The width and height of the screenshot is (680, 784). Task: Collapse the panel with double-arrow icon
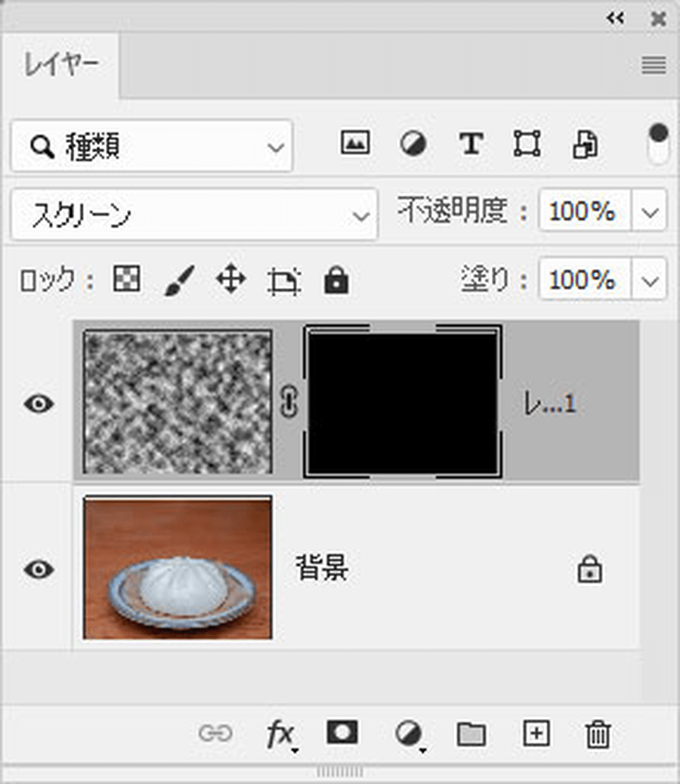[x=615, y=18]
